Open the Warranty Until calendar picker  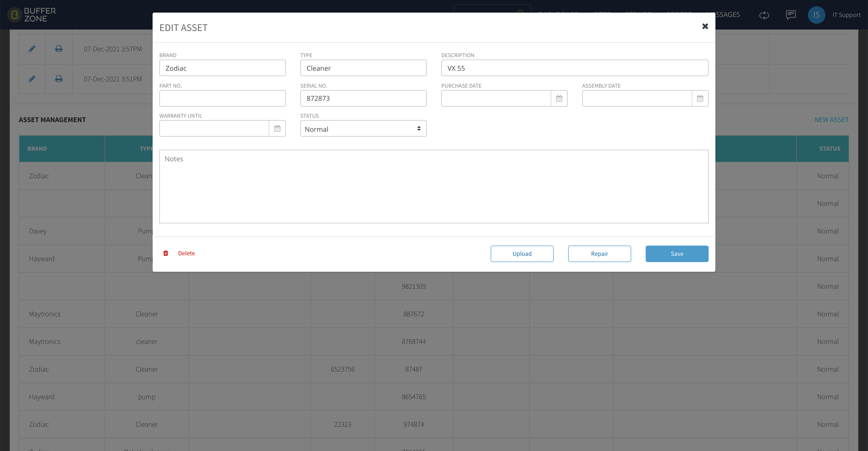click(277, 128)
